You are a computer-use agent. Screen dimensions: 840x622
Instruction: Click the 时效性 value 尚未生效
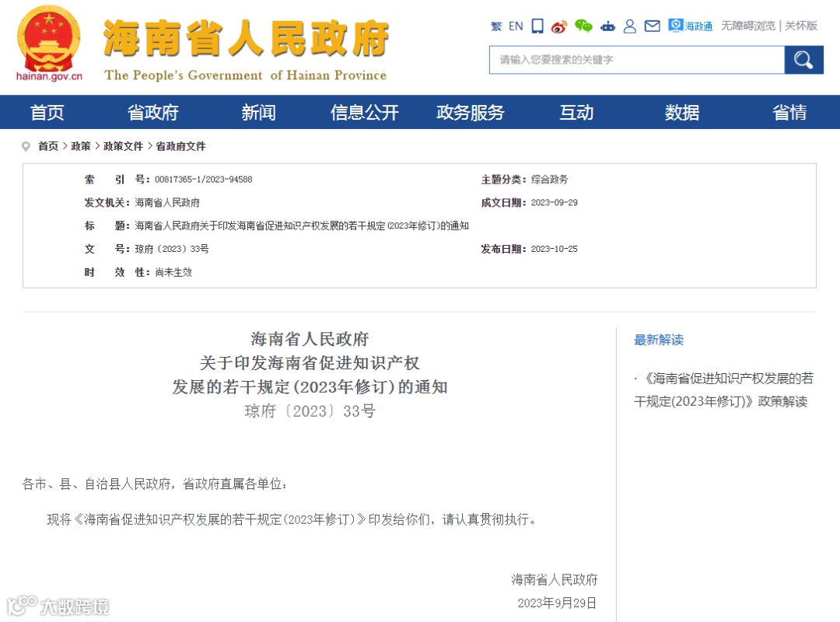[x=173, y=272]
